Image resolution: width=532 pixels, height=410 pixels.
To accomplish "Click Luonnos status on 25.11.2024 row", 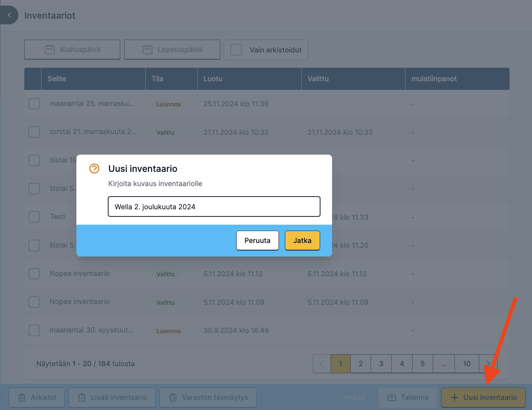I will (168, 104).
